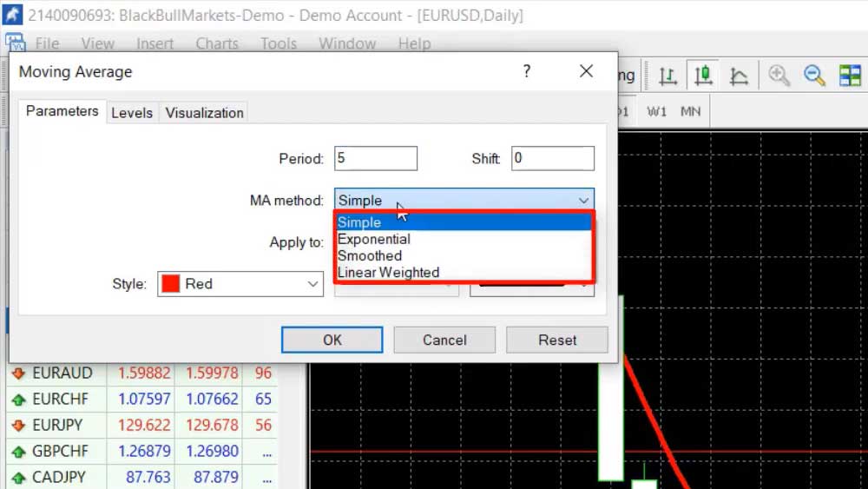Switch to the Levels tab
Image resolution: width=868 pixels, height=489 pixels.
(132, 113)
